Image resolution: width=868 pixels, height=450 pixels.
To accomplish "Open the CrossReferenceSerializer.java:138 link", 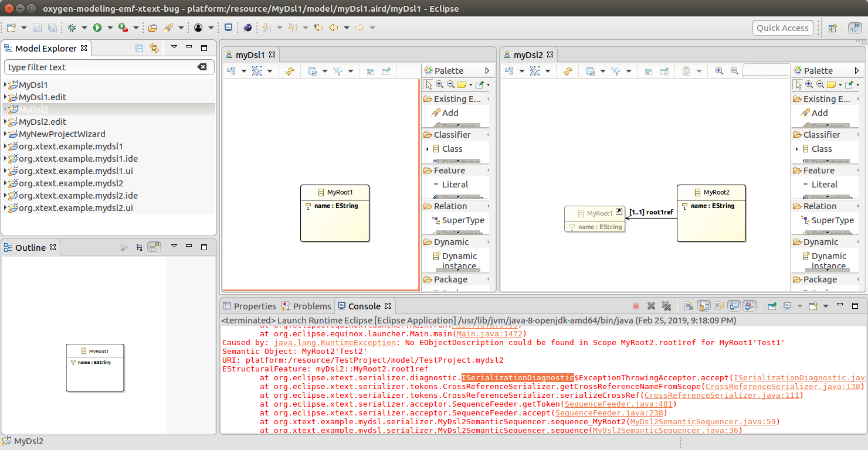I will (783, 386).
